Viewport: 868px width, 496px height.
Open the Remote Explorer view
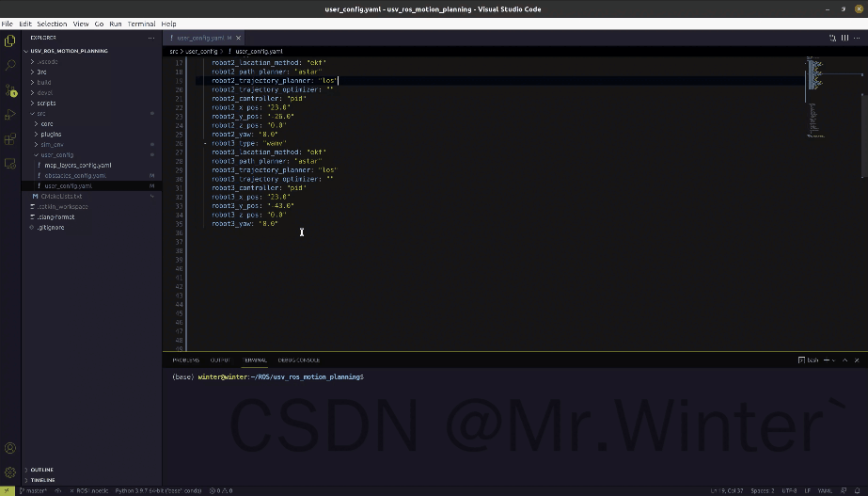click(10, 164)
